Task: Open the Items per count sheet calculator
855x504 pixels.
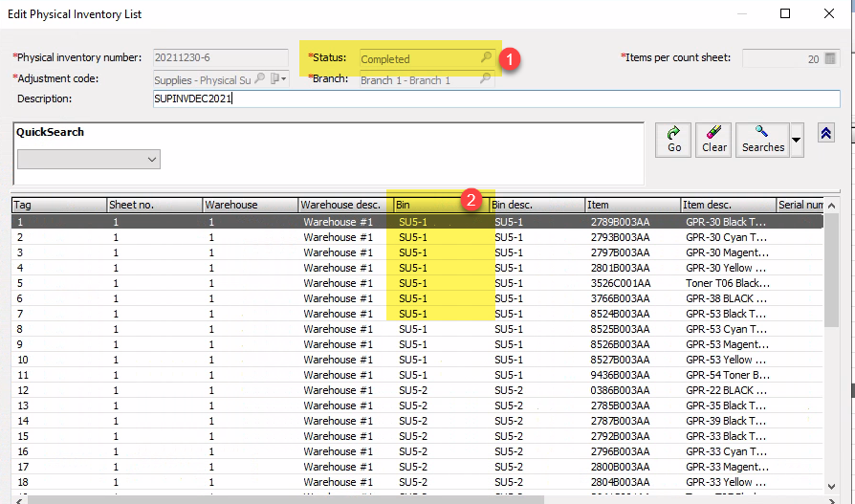Action: point(830,58)
